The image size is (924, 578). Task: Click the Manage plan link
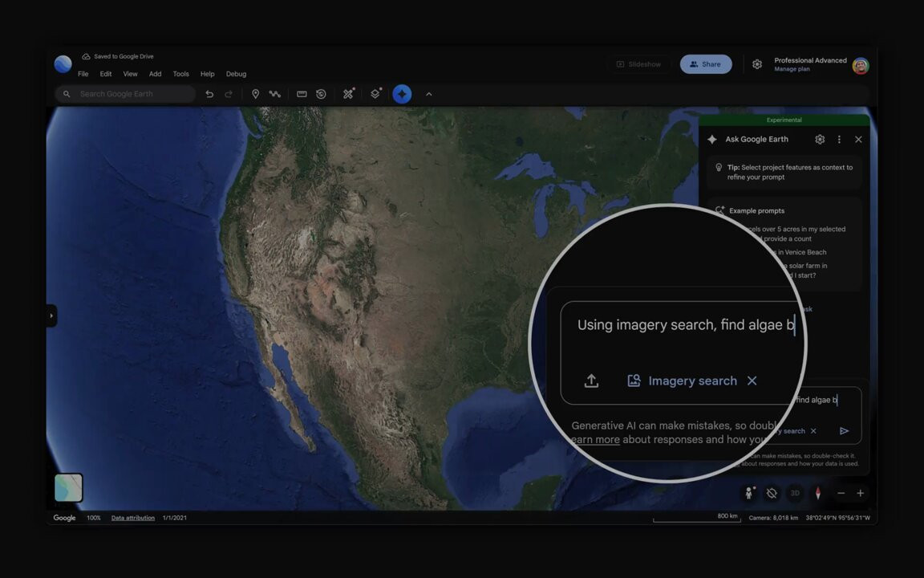(792, 69)
